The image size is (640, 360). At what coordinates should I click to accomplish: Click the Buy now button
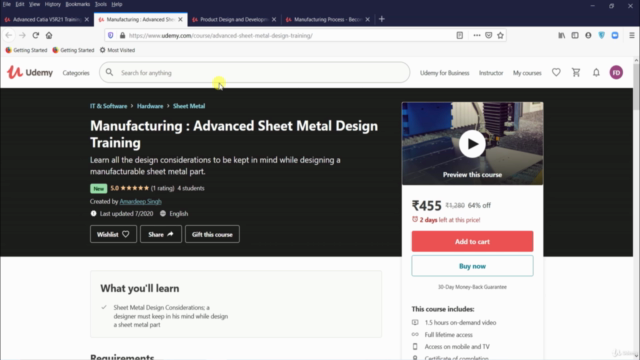pos(472,266)
